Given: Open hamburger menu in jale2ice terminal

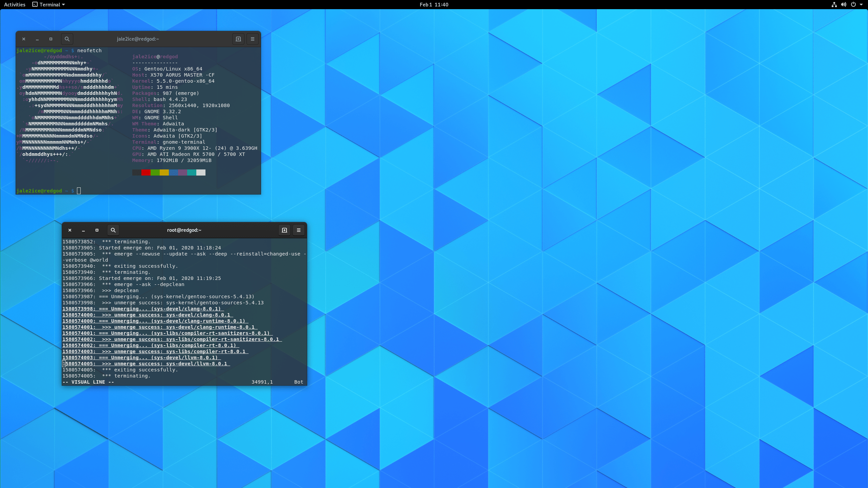Looking at the screenshot, I should pyautogui.click(x=253, y=39).
